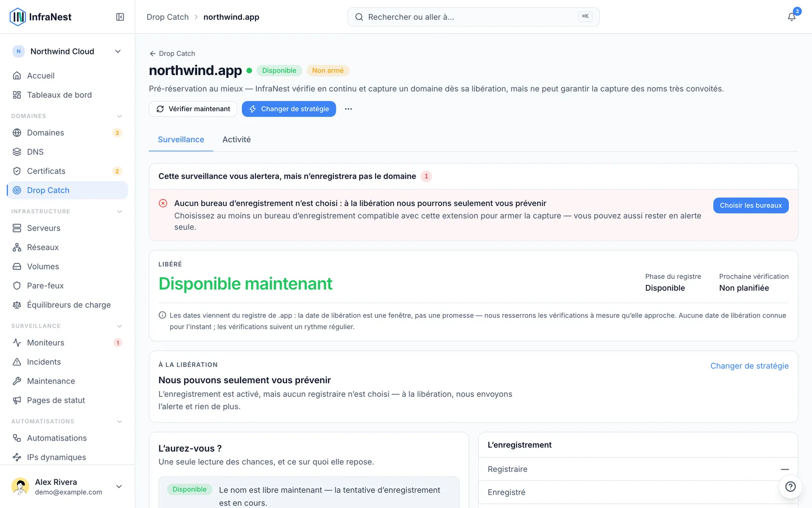
Task: Open Accueil home icon in sidebar
Action: pyautogui.click(x=17, y=76)
